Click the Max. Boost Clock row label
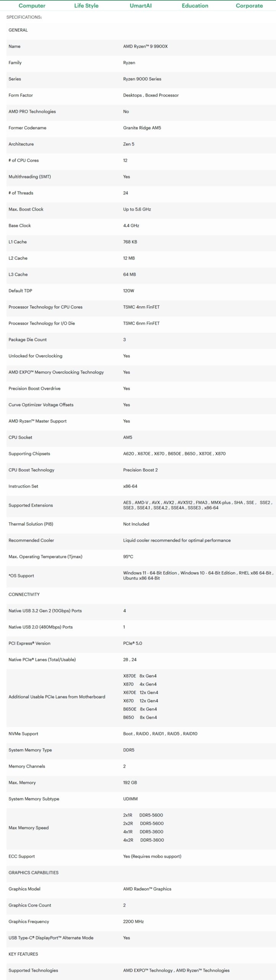The width and height of the screenshot is (276, 980). [26, 209]
